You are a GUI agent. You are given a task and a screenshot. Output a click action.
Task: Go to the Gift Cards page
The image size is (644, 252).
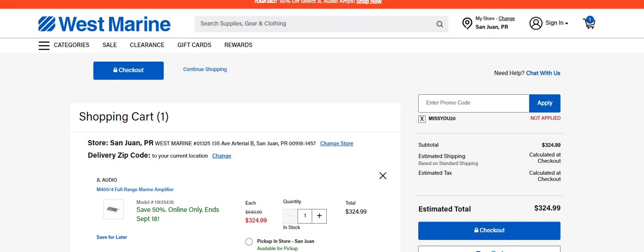point(194,45)
